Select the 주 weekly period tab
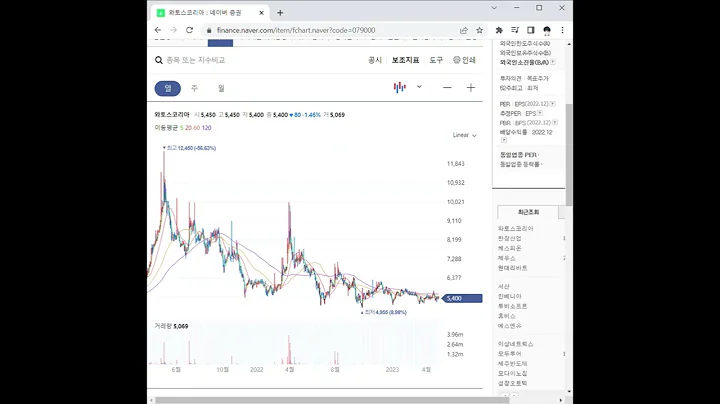This screenshot has height=404, width=720. (195, 88)
